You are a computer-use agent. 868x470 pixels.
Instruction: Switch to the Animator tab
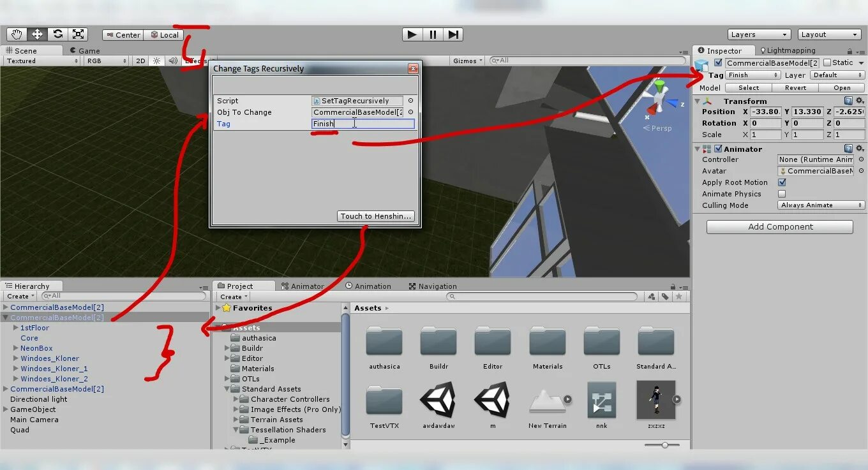(x=303, y=286)
